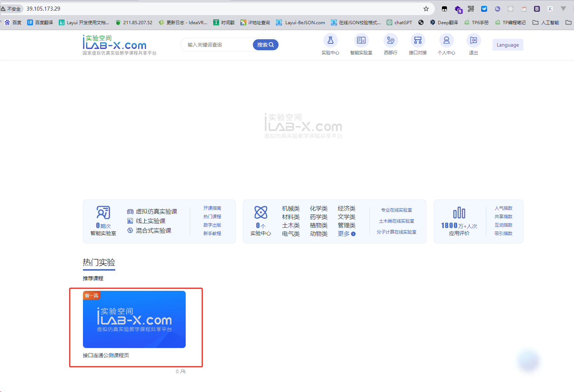Click the purple B extension icon
The width and height of the screenshot is (574, 392).
pos(537,9)
